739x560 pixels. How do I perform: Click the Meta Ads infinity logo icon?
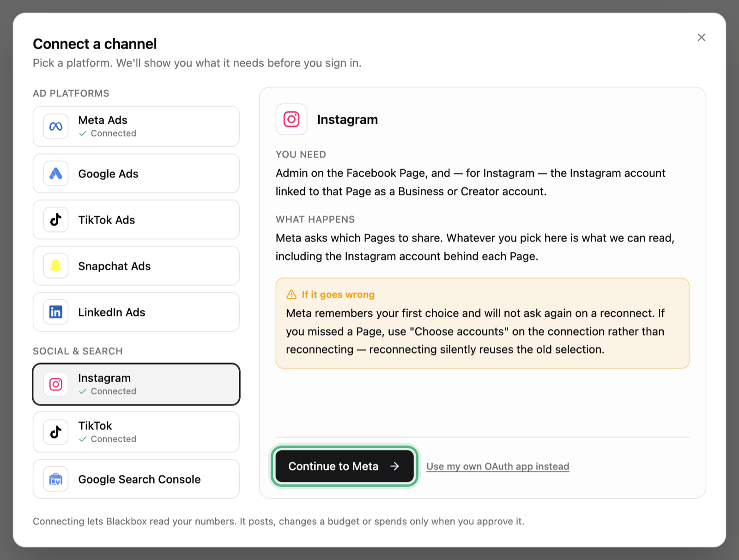click(x=56, y=126)
